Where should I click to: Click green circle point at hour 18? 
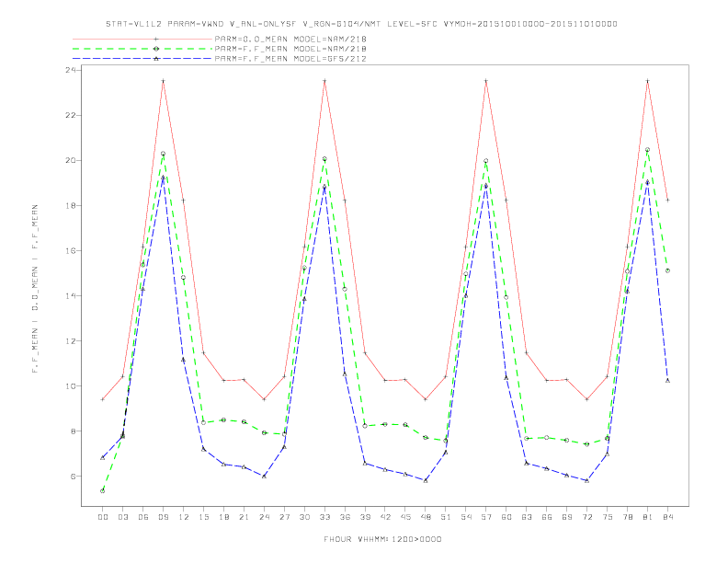pos(223,419)
